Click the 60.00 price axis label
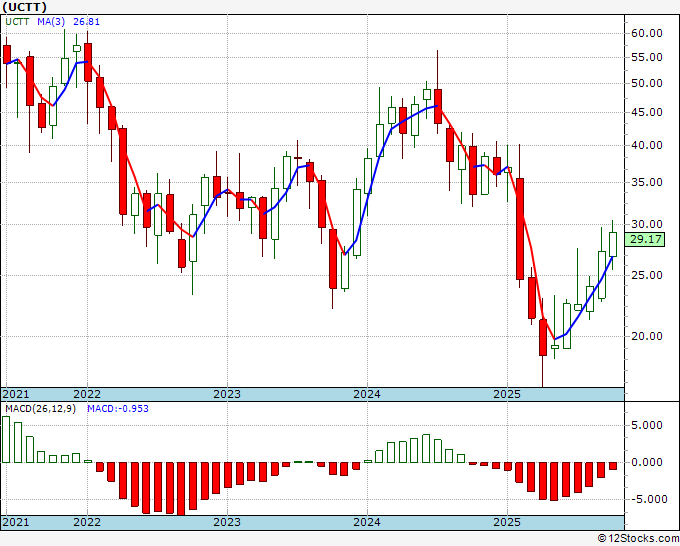 coord(647,33)
